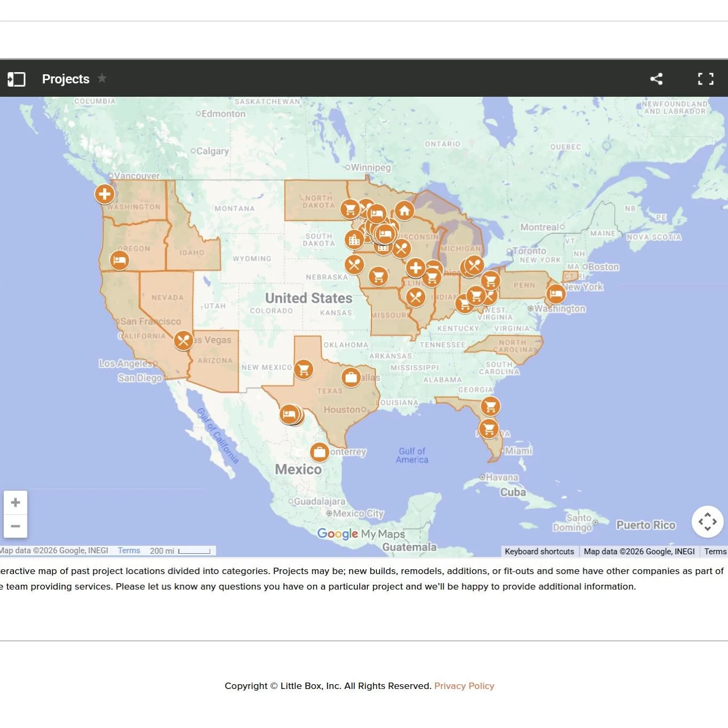The width and height of the screenshot is (728, 728).
Task: Zoom in on the map
Action: pyautogui.click(x=16, y=502)
